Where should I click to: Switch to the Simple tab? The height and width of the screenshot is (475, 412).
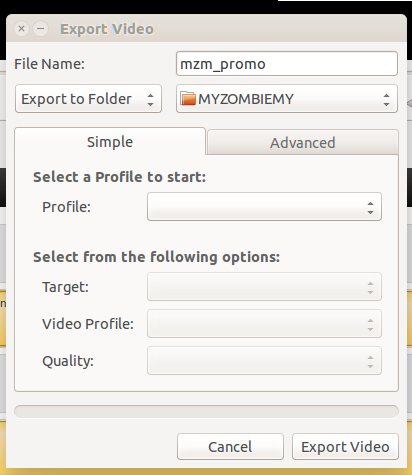pyautogui.click(x=110, y=142)
